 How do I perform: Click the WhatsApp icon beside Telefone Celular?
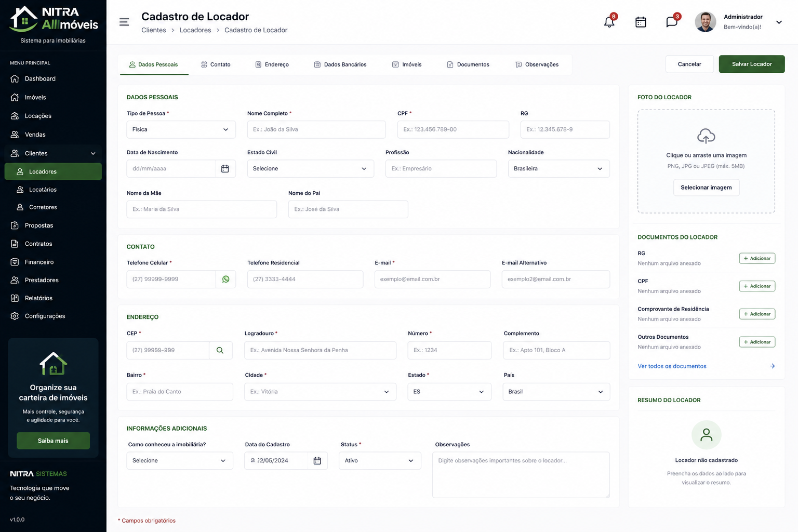coord(226,279)
